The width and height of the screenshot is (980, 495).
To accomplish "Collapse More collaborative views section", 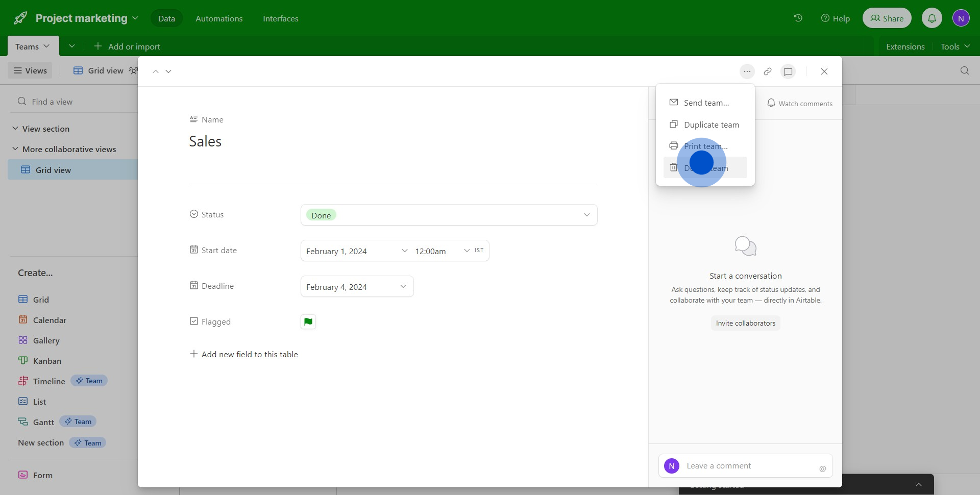I will (15, 149).
